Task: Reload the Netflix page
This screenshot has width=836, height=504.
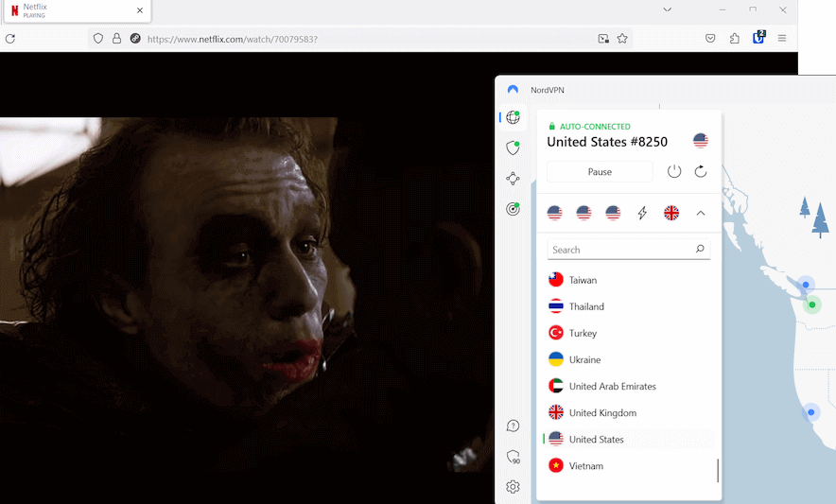Action: pos(10,39)
